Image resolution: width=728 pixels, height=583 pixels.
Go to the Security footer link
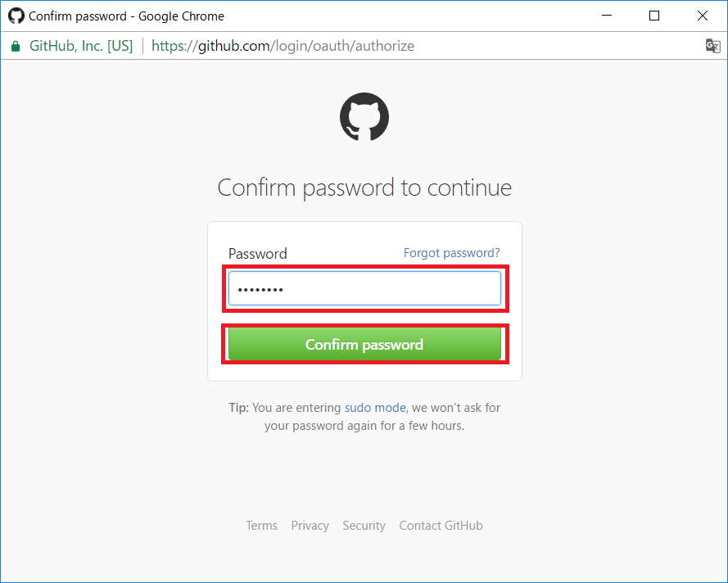tap(364, 526)
